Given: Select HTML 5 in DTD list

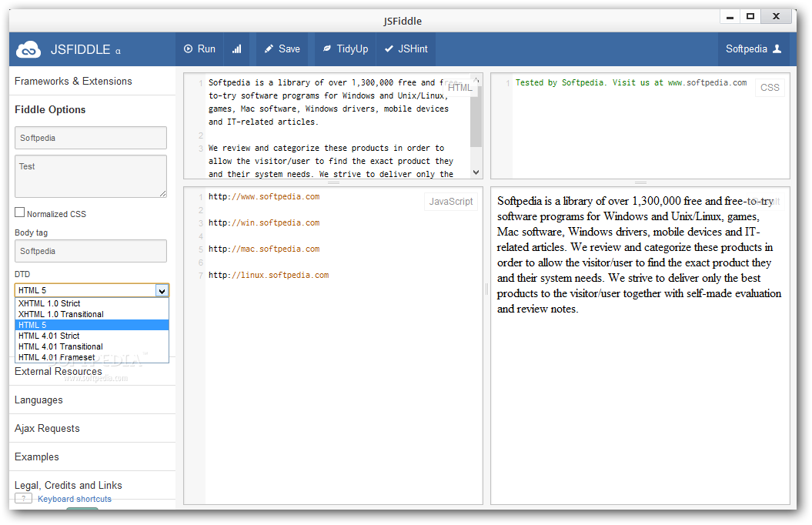Looking at the screenshot, I should click(x=92, y=325).
